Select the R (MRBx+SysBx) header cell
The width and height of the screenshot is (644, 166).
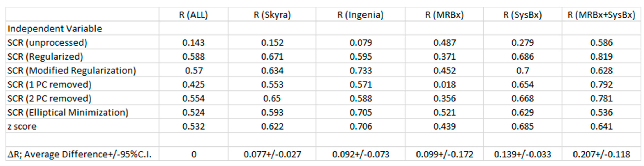[x=601, y=15]
